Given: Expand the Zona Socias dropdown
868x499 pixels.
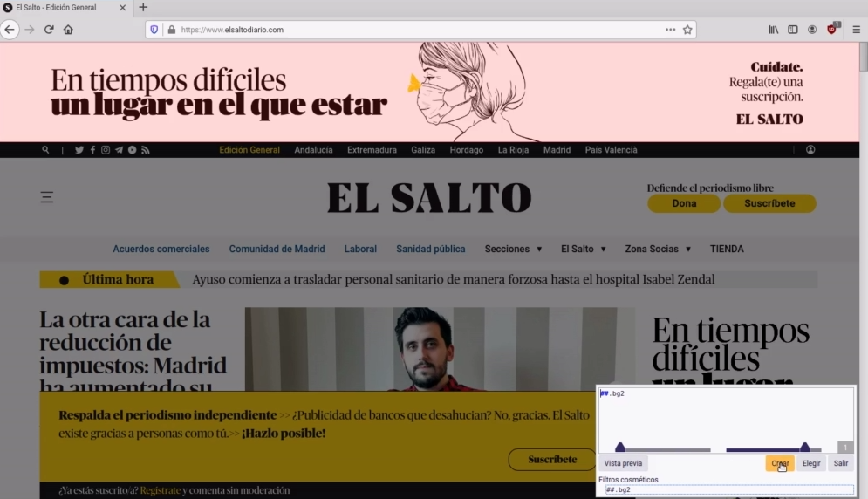Looking at the screenshot, I should click(658, 249).
